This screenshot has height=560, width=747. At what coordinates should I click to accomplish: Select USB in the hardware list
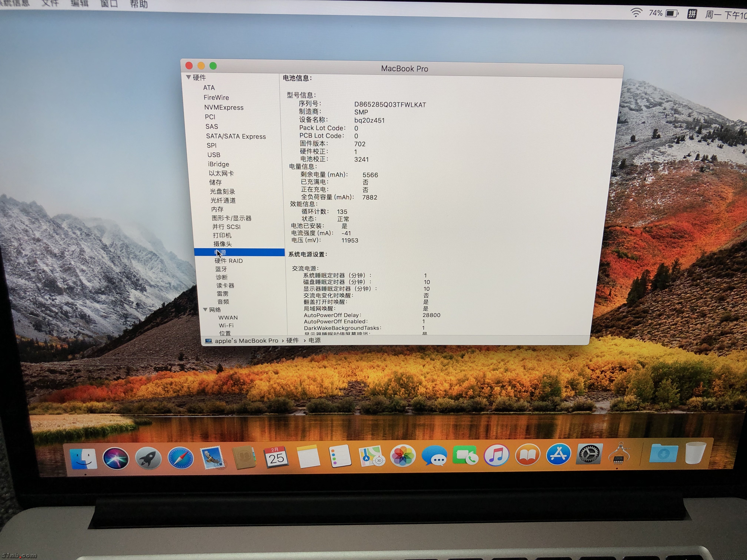(x=214, y=155)
